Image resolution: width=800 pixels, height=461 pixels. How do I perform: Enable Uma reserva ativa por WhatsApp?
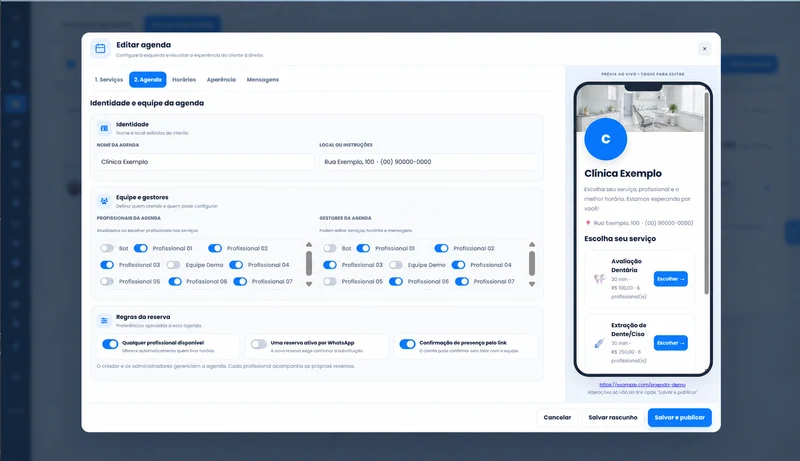(259, 344)
